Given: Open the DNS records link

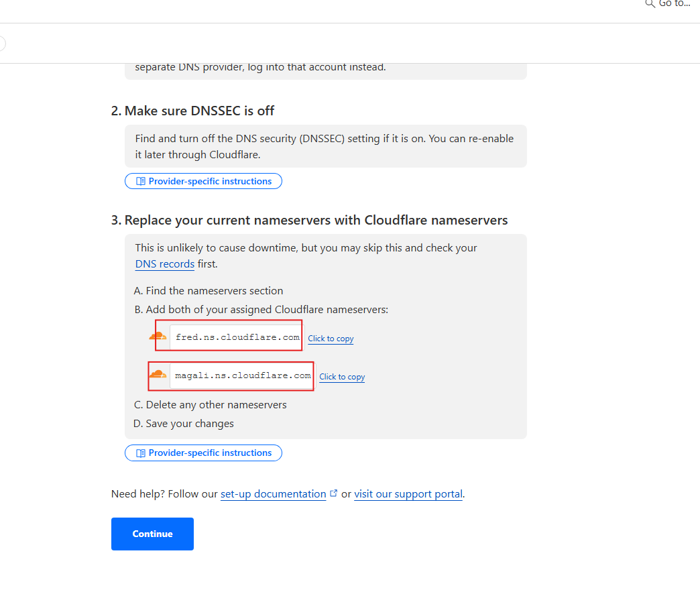Looking at the screenshot, I should tap(165, 264).
